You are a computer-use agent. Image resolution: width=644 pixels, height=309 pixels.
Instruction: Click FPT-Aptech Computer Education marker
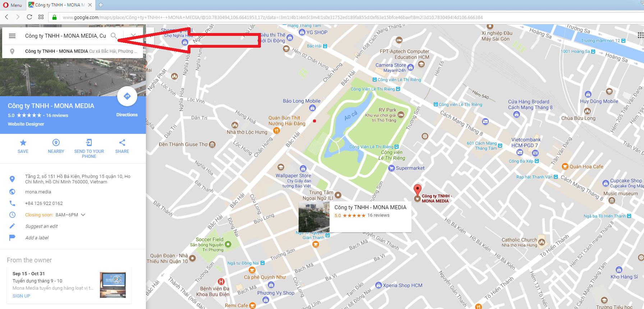(x=421, y=64)
